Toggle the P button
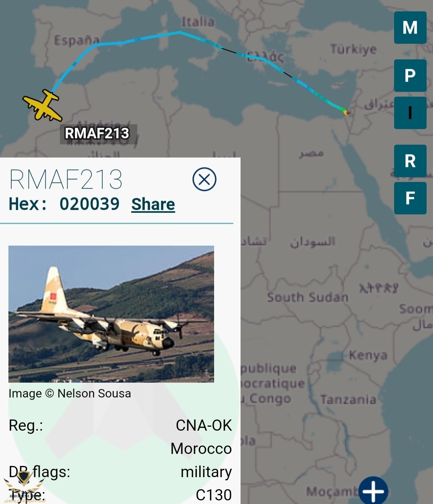The height and width of the screenshot is (504, 433). [x=410, y=75]
